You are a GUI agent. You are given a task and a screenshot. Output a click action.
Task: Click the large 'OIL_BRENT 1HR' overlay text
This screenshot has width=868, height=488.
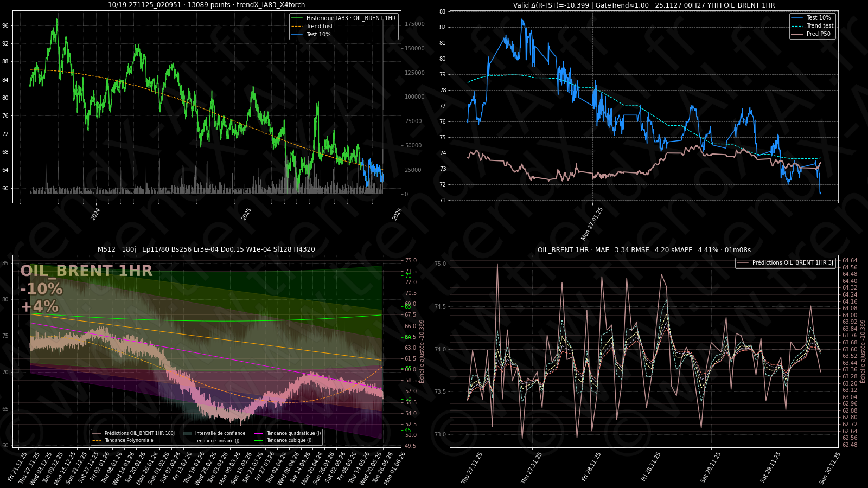click(x=86, y=271)
